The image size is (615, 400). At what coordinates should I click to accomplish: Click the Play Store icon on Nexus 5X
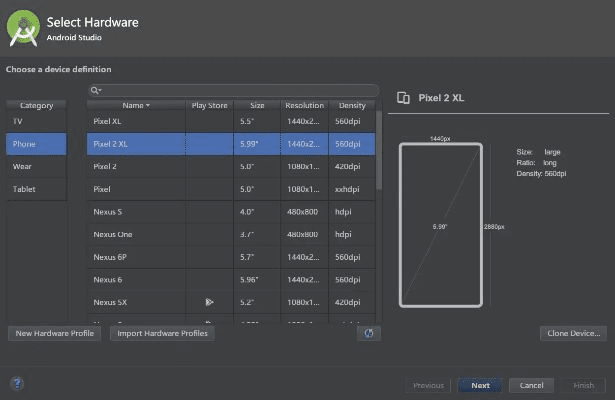click(210, 302)
